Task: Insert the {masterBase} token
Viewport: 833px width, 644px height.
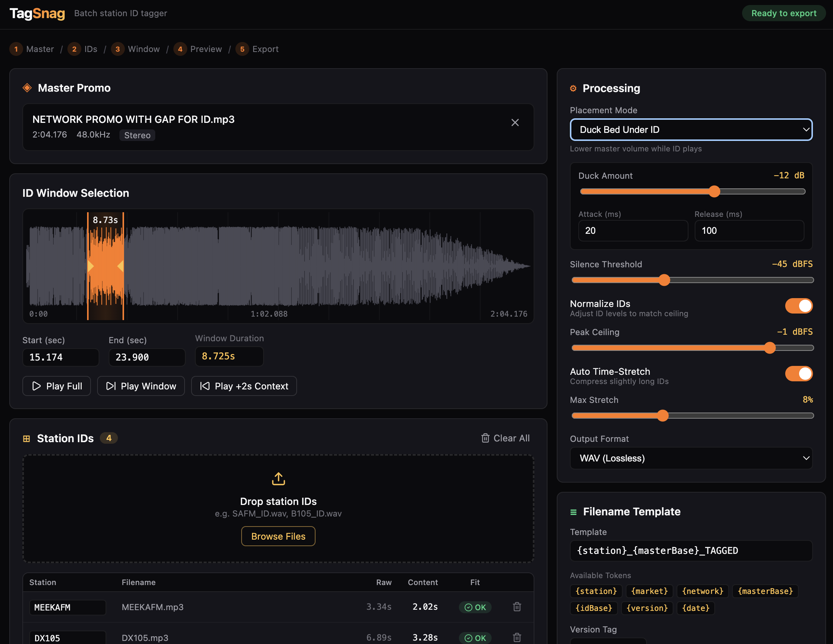Action: click(765, 591)
